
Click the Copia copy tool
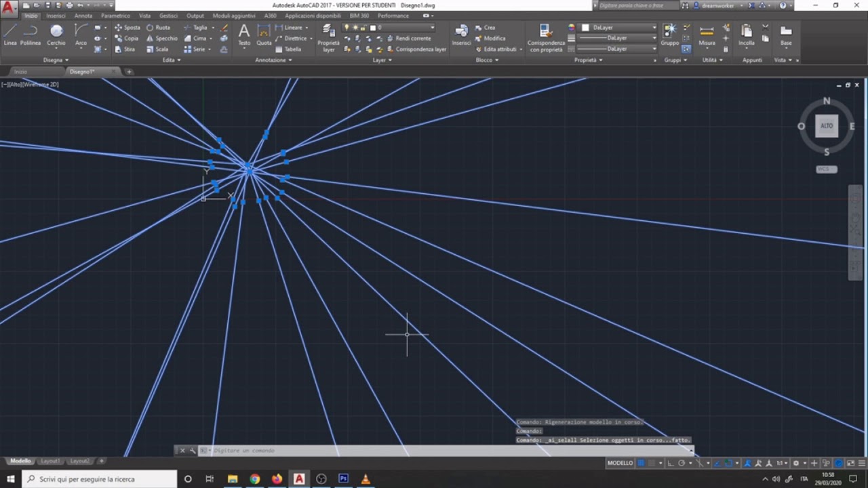[127, 39]
